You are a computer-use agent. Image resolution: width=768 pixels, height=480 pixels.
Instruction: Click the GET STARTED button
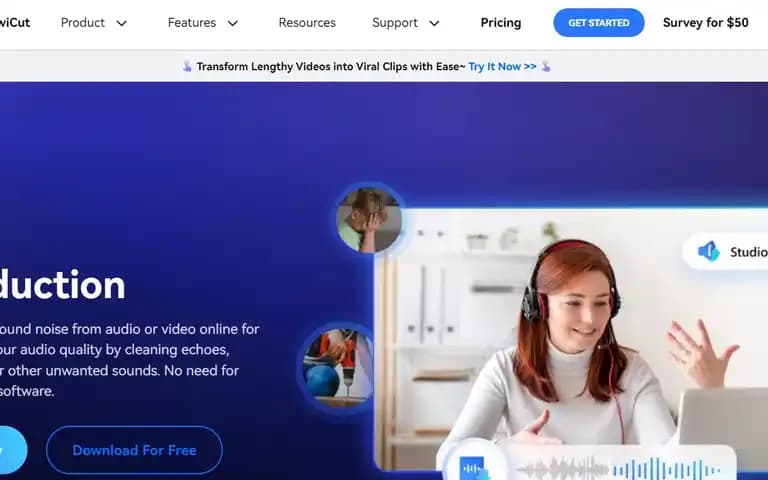tap(599, 23)
